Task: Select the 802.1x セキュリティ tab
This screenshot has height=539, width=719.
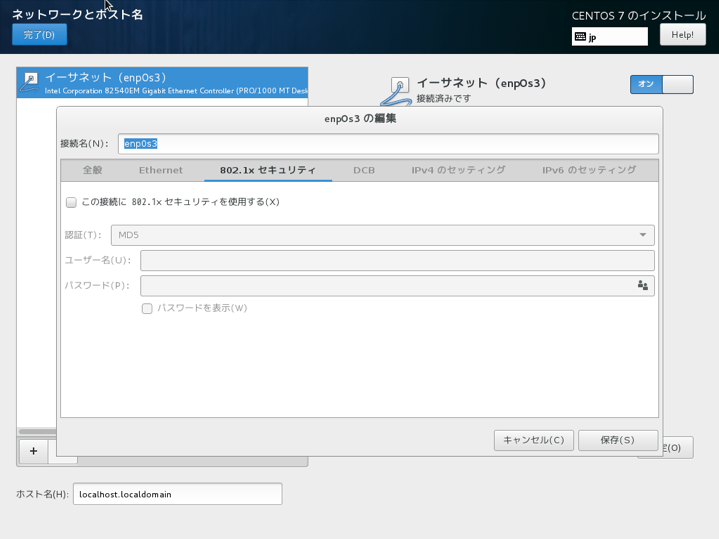Action: tap(268, 170)
